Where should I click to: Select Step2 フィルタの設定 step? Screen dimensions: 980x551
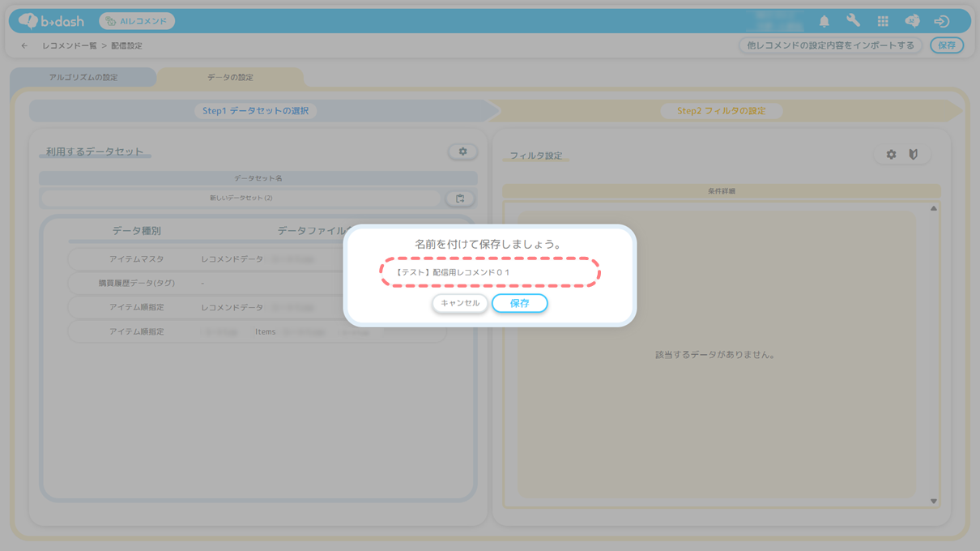tap(721, 111)
